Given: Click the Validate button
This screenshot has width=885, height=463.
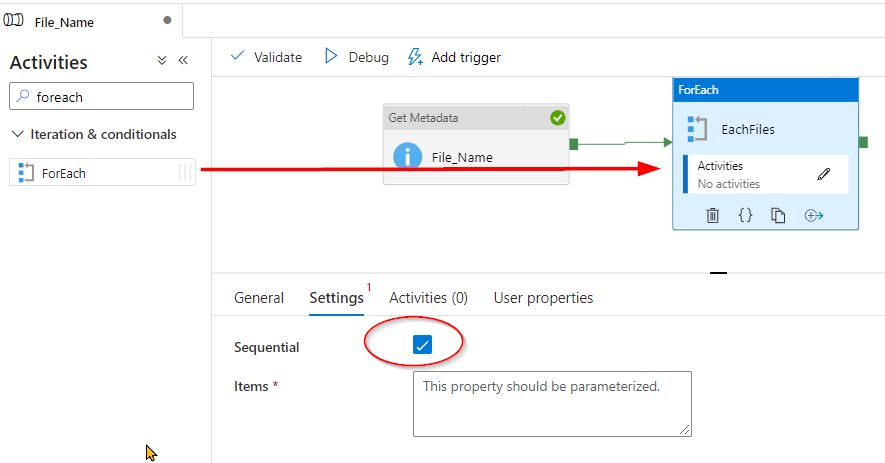Looking at the screenshot, I should pyautogui.click(x=266, y=57).
